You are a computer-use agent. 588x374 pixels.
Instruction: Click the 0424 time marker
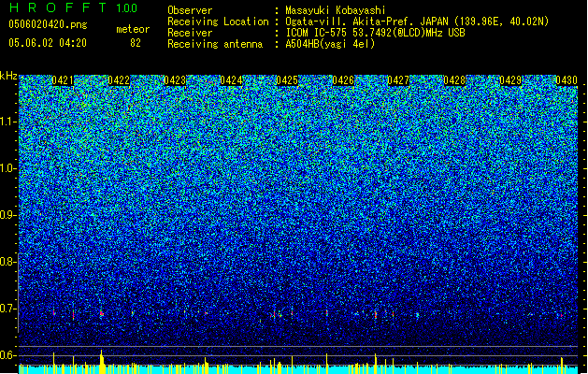(231, 80)
